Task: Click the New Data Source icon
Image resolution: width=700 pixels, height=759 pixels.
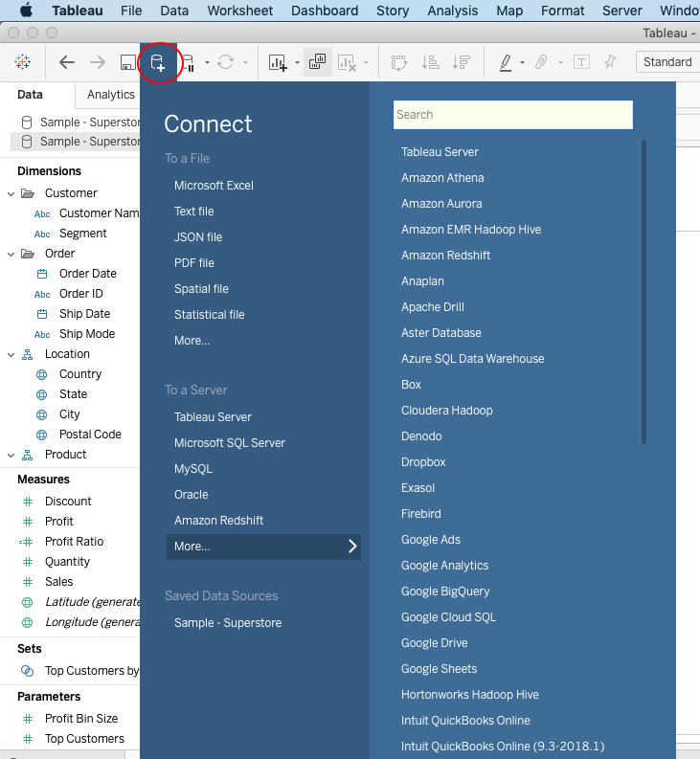Action: [158, 63]
